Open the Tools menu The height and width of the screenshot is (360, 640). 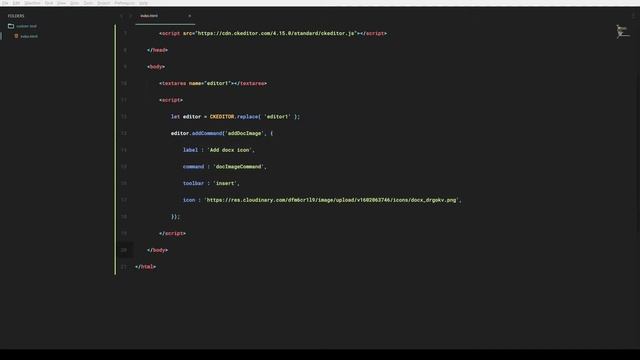coord(88,3)
